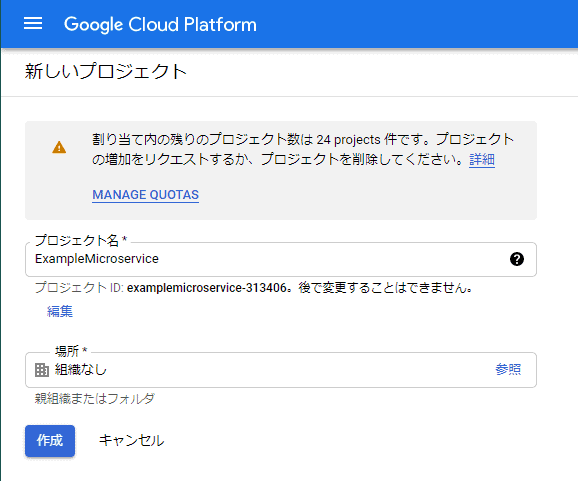Click the orange warning triangle icon
The width and height of the screenshot is (578, 481).
point(59,147)
